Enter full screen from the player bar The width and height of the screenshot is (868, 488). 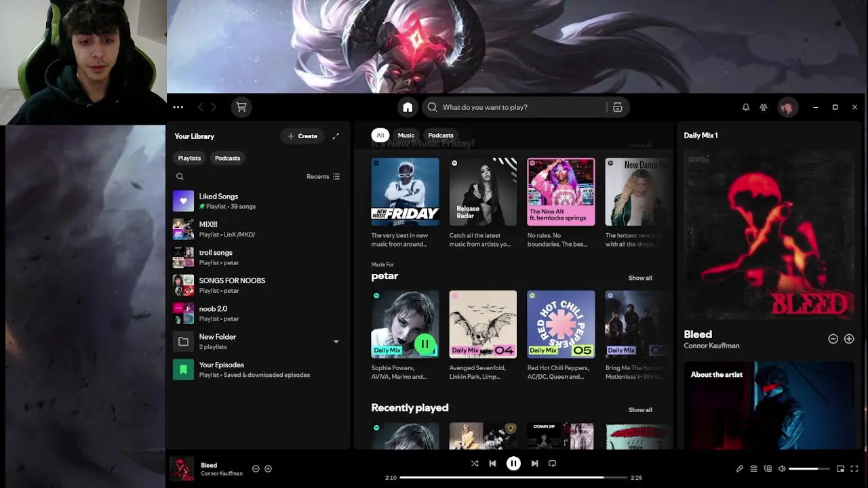click(x=854, y=468)
